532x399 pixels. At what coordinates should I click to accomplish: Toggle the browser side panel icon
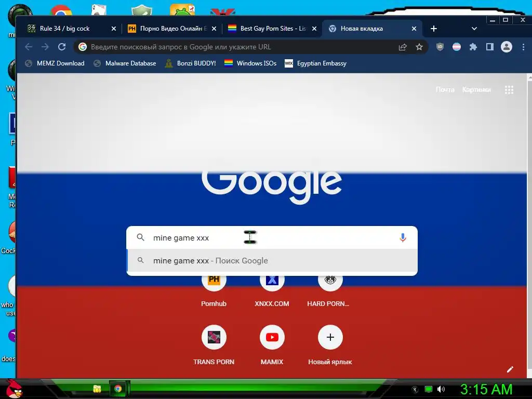489,47
